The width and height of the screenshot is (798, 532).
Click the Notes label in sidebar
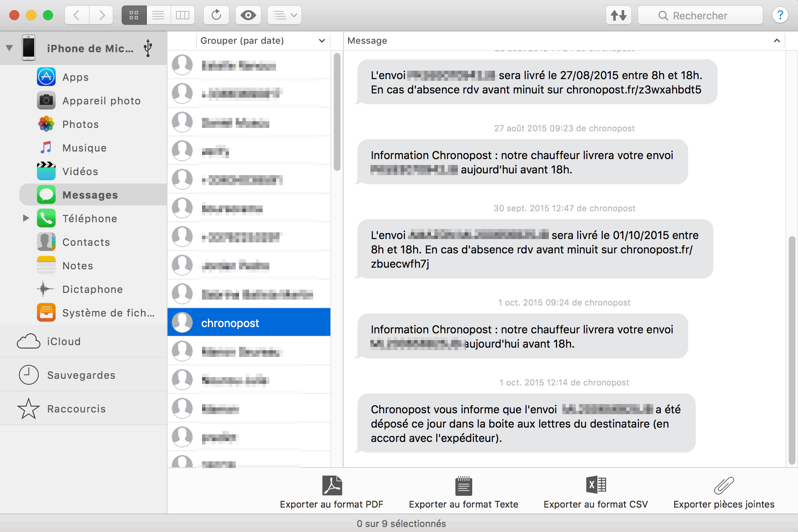click(x=78, y=266)
